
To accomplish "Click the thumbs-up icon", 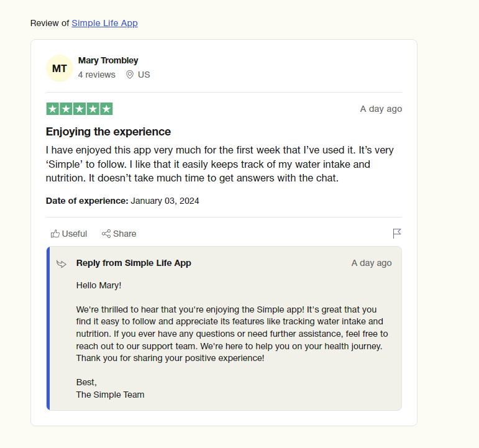I will pyautogui.click(x=55, y=234).
